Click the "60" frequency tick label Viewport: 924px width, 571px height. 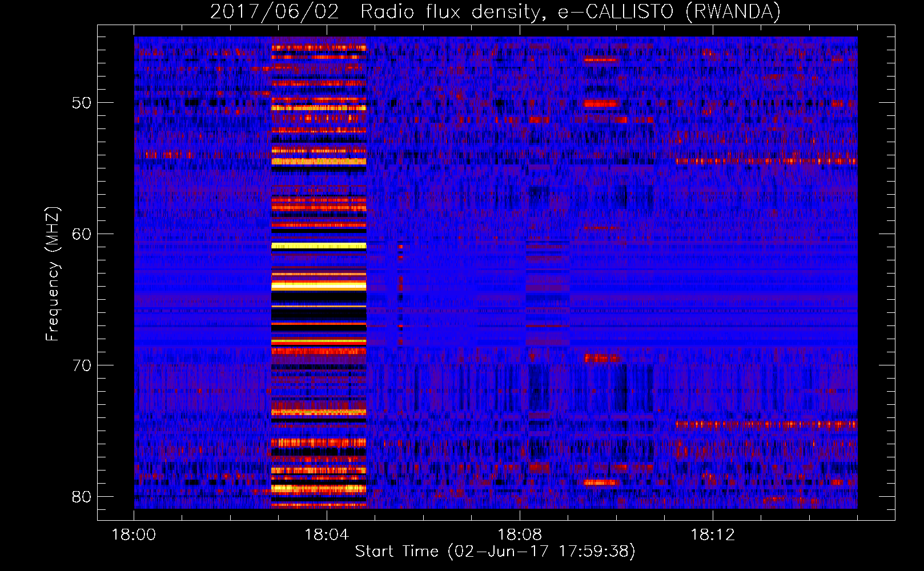coord(82,234)
